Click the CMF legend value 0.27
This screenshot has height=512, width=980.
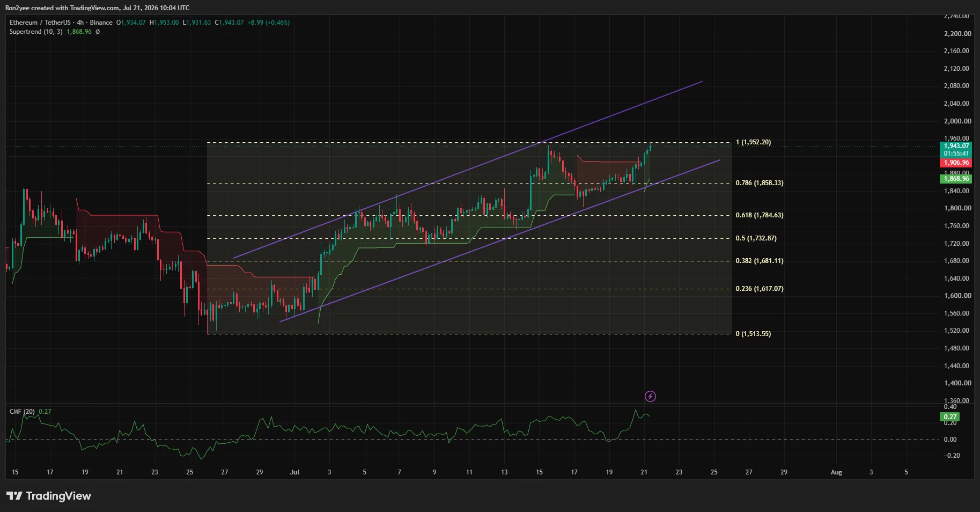tap(45, 412)
